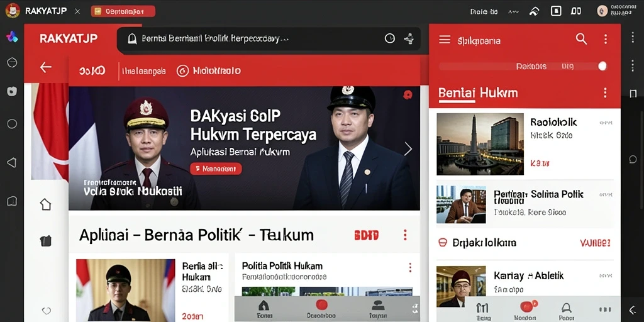The width and height of the screenshot is (644, 322).
Task: Go back with the white left arrow
Action: tap(45, 67)
